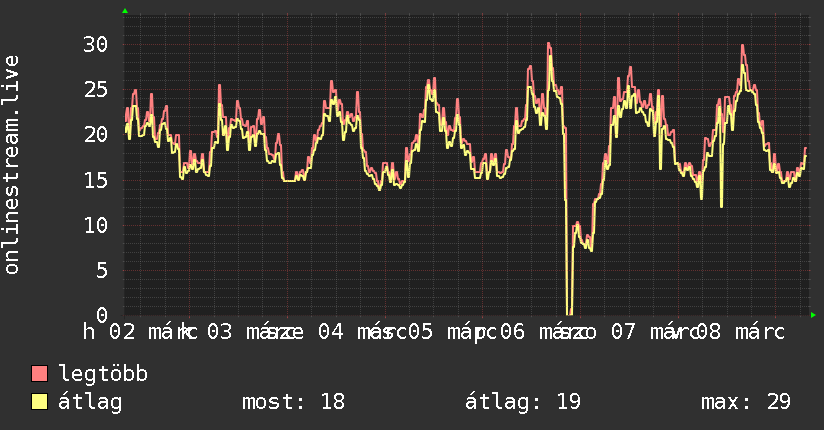Viewport: 824px width, 430px height.
Task: Click the 'átlag: 19' statistic value
Action: click(x=523, y=402)
